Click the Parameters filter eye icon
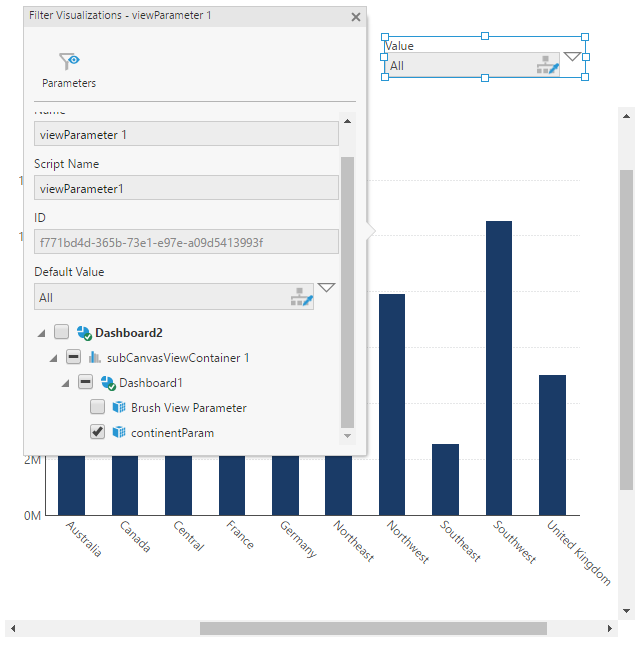Image resolution: width=643 pixels, height=655 pixels. pos(68,61)
